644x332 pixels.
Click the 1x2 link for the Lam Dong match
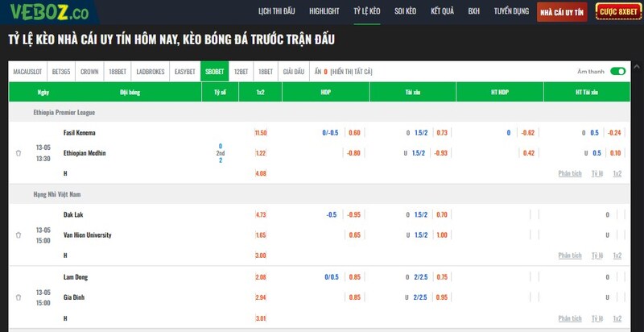coord(617,318)
